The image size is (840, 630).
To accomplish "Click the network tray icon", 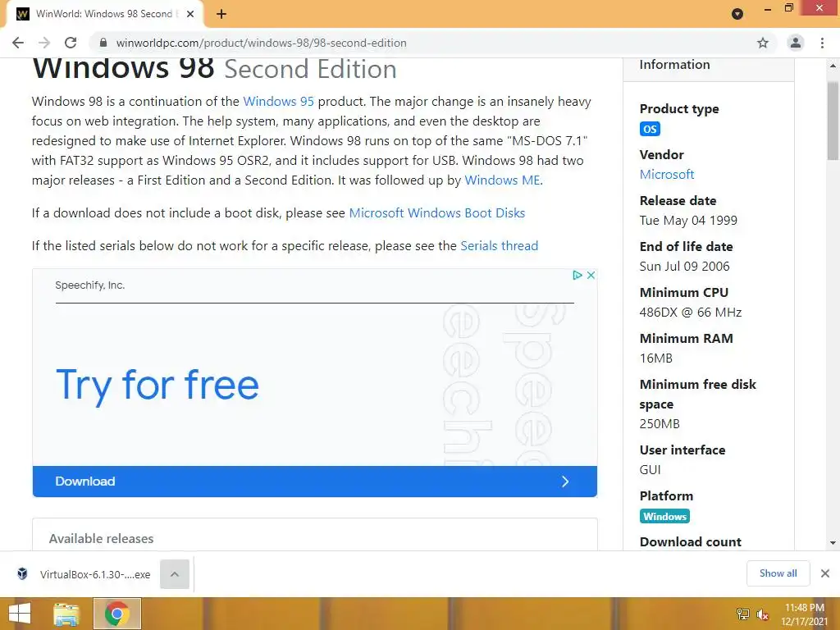I will click(742, 614).
